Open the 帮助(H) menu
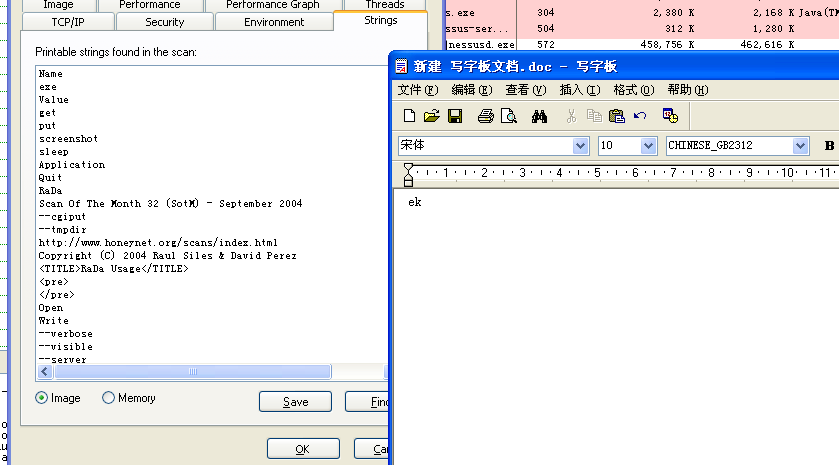This screenshot has width=839, height=465. tap(688, 90)
